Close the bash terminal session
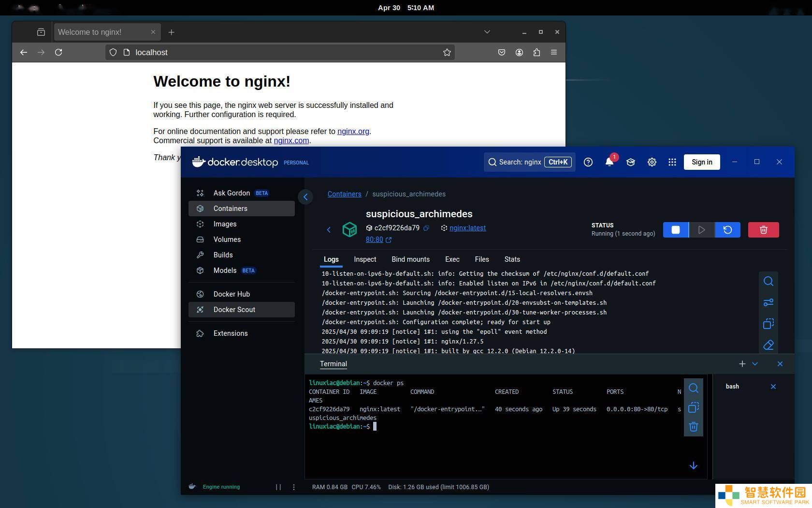The image size is (812, 508). point(773,387)
